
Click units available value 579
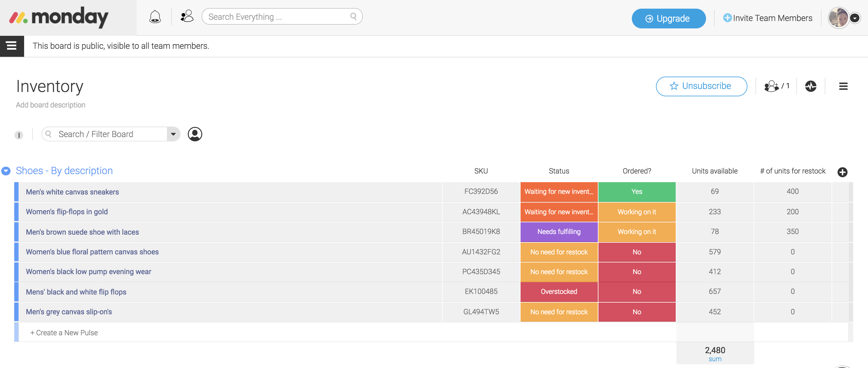click(714, 252)
